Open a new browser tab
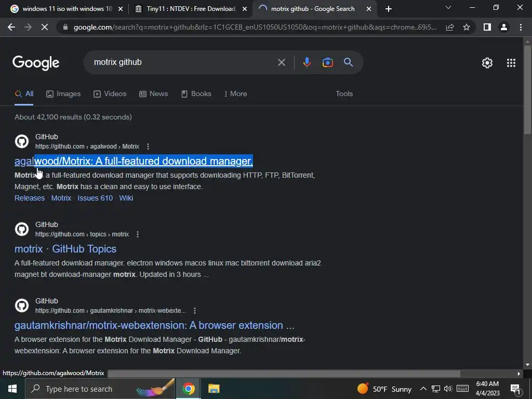Screen dimensions: 532x399 coord(389,9)
